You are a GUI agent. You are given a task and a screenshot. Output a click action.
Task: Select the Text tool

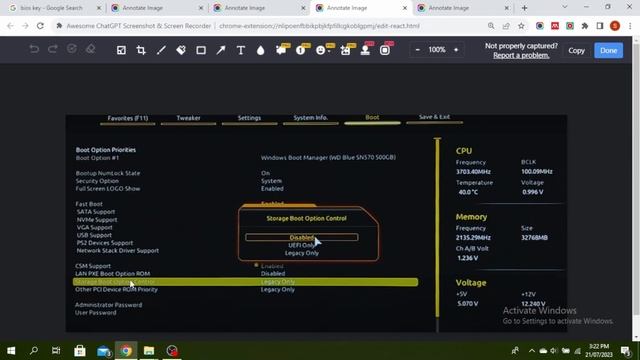coord(241,50)
